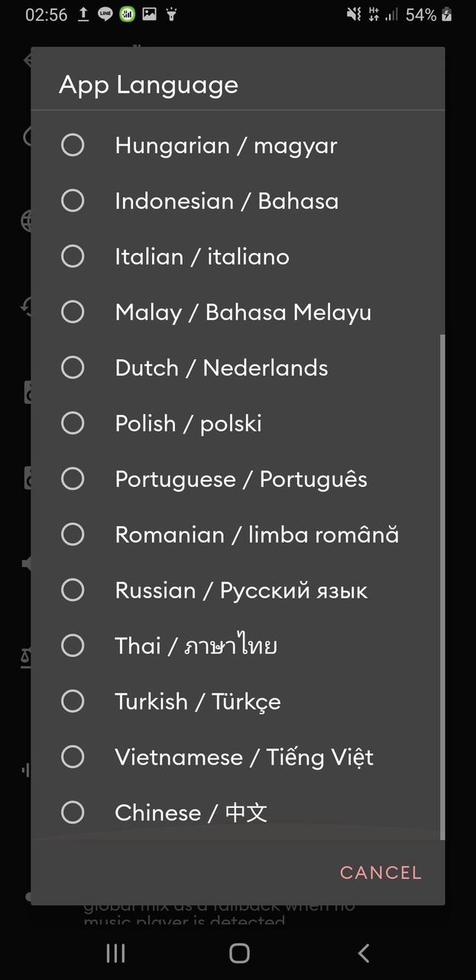
Task: Select Portuguese / Português radio button
Action: (73, 479)
